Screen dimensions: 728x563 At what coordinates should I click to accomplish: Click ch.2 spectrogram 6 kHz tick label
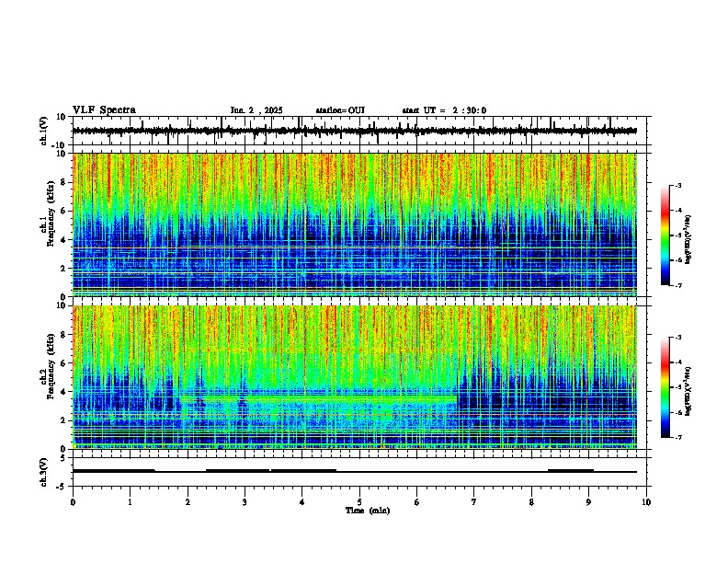64,363
